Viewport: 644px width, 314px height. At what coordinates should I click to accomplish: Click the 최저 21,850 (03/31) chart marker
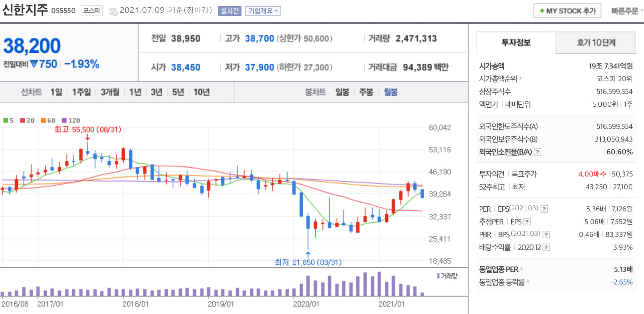tap(308, 262)
